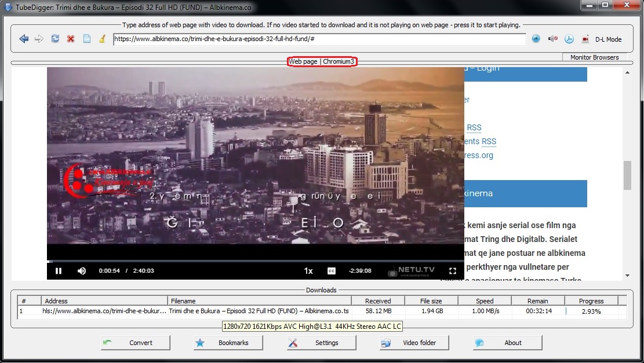The image size is (644, 363).
Task: Toggle the record camera icon
Action: (x=585, y=39)
